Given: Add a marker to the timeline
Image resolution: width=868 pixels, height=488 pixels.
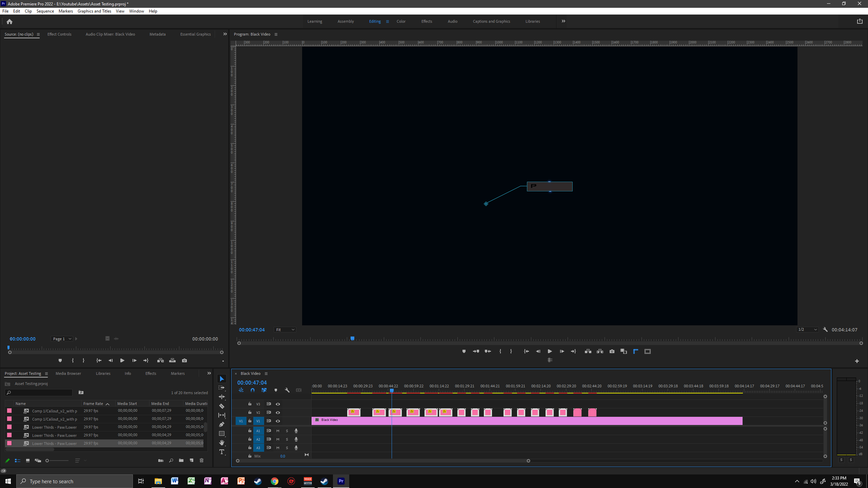Looking at the screenshot, I should pos(276,390).
